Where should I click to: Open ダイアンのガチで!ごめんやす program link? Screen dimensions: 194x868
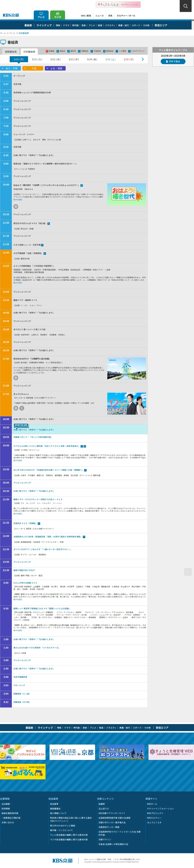point(42,549)
